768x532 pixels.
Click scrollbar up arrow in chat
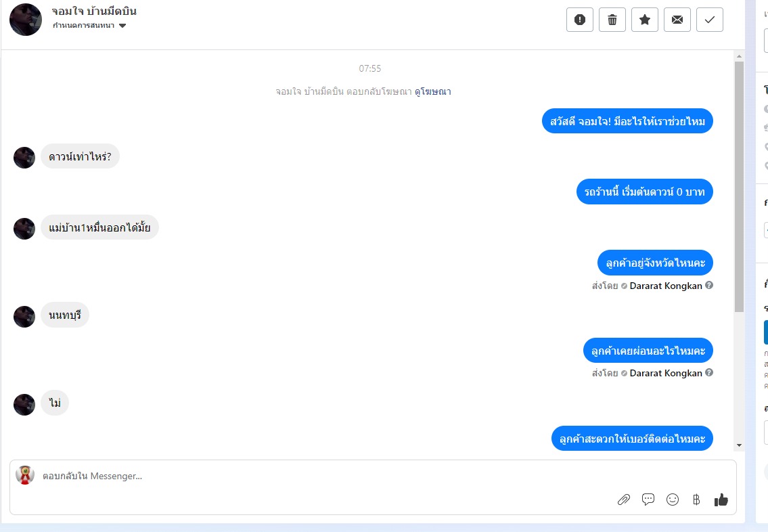739,56
